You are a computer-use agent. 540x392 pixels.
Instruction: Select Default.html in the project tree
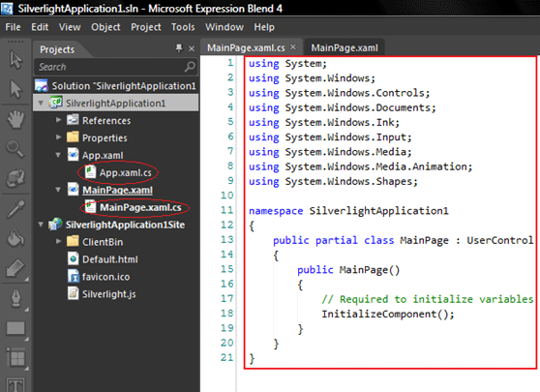point(110,259)
